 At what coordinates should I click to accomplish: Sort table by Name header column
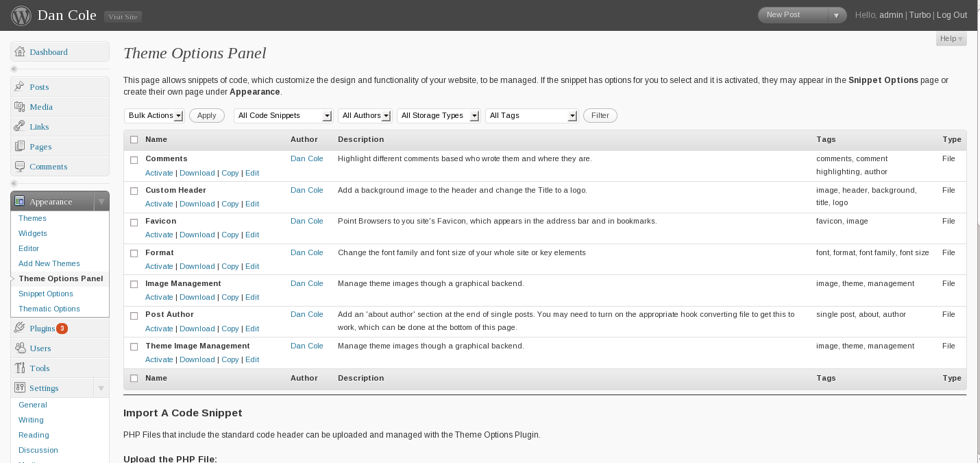[156, 139]
